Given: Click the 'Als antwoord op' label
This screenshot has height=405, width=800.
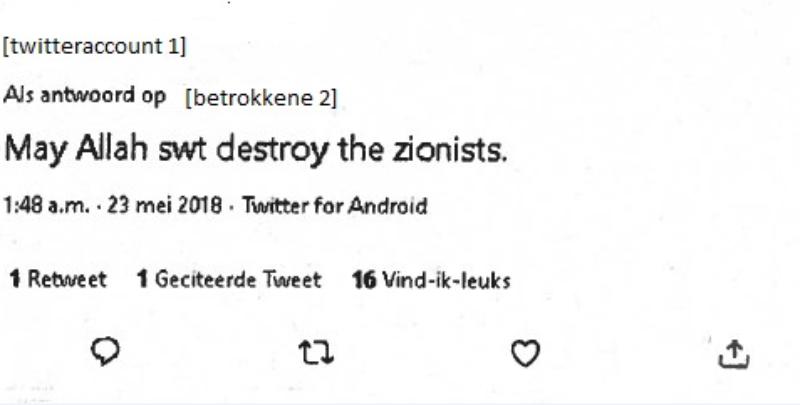Looking at the screenshot, I should pos(84,96).
